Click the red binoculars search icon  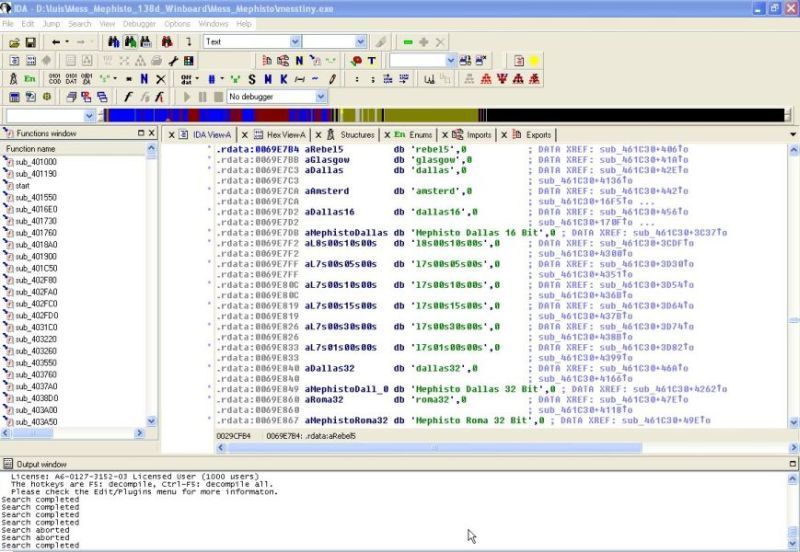pyautogui.click(x=167, y=42)
